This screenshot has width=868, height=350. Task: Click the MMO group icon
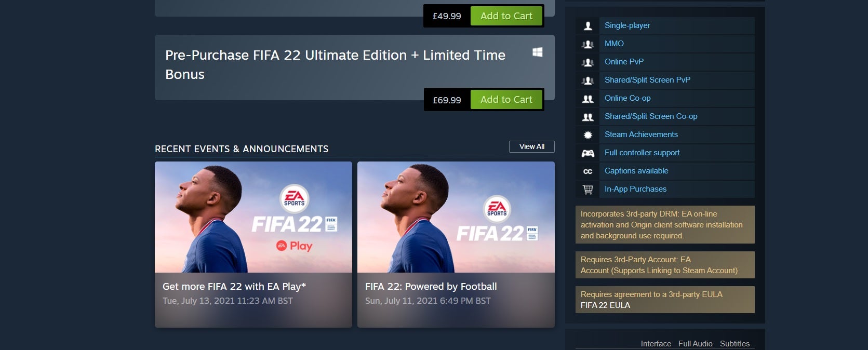[587, 44]
